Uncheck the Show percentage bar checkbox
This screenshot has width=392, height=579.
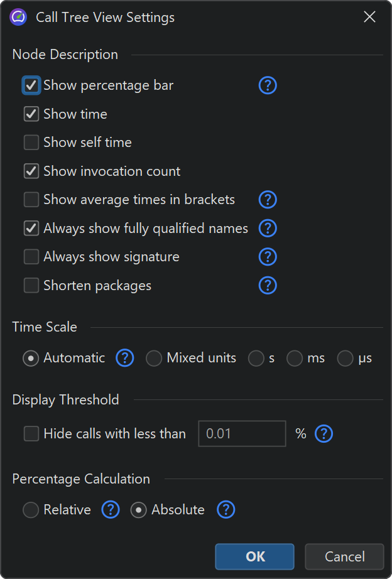click(31, 85)
